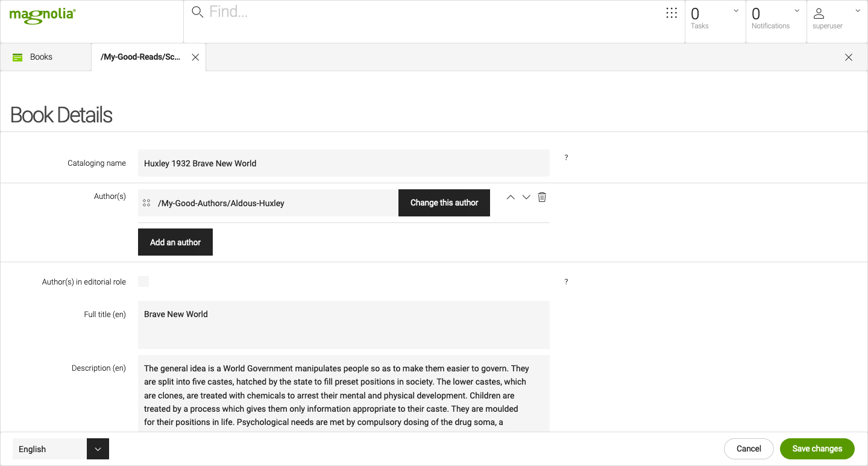This screenshot has width=868, height=466.
Task: Open the English language selector
Action: click(98, 449)
